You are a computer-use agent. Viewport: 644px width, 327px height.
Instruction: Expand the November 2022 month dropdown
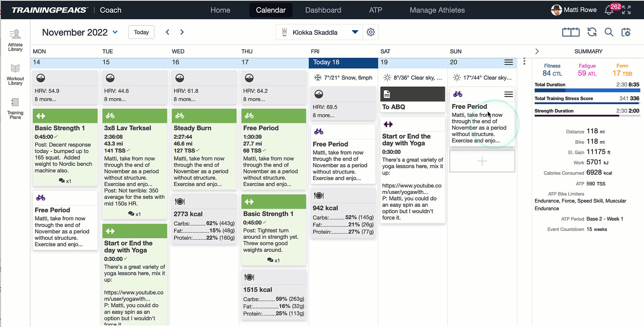point(115,32)
